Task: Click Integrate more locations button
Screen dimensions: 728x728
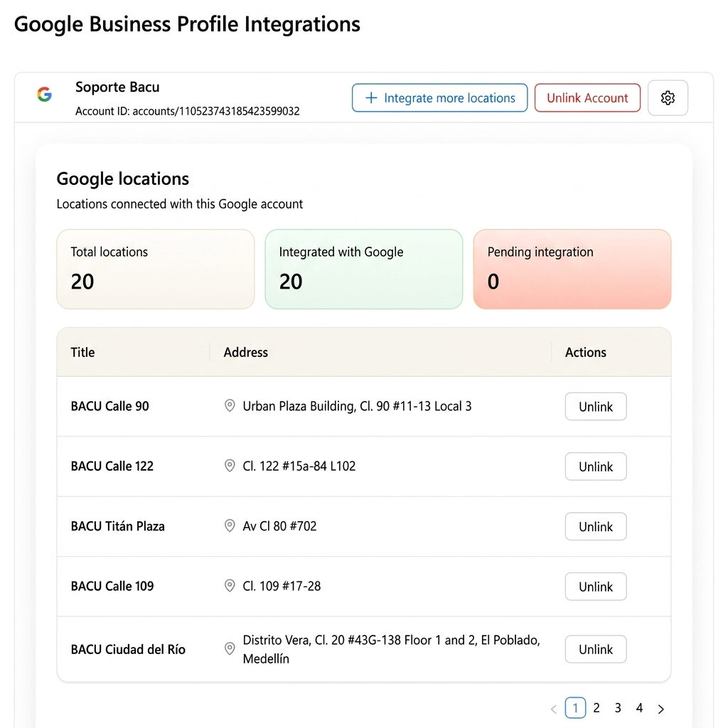Action: click(x=439, y=98)
